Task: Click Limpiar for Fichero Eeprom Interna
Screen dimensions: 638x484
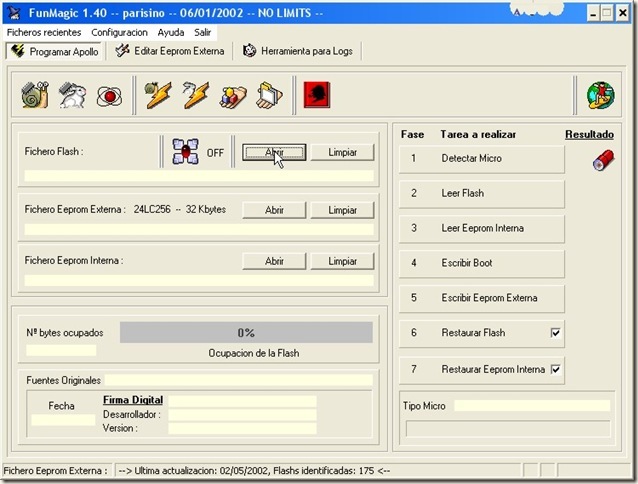Action: tap(342, 261)
